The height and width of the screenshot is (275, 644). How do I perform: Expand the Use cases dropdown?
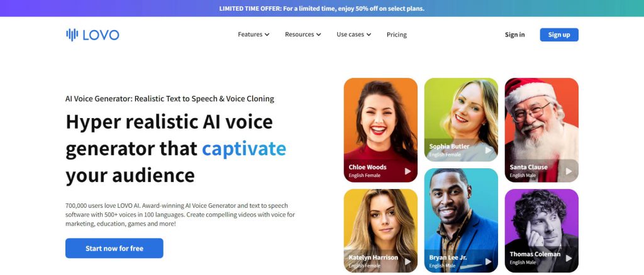click(x=353, y=35)
